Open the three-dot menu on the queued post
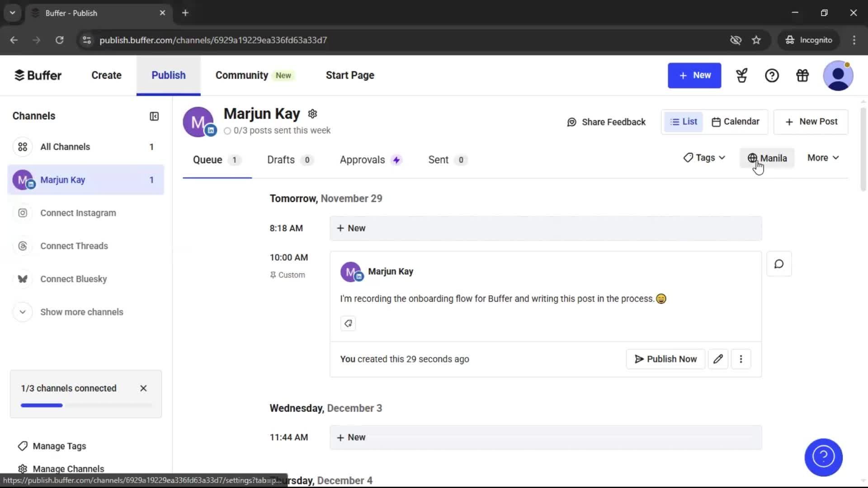The width and height of the screenshot is (868, 488). [741, 359]
